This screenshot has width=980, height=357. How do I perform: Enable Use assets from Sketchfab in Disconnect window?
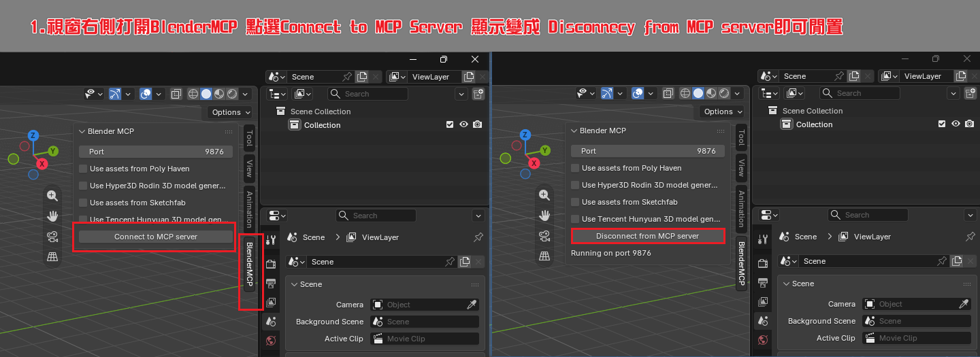(576, 202)
